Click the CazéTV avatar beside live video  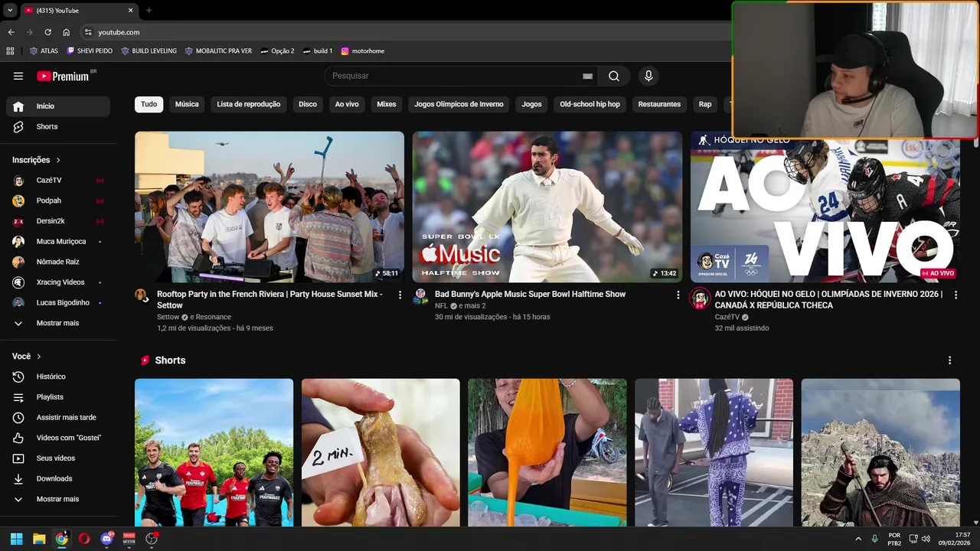(700, 298)
